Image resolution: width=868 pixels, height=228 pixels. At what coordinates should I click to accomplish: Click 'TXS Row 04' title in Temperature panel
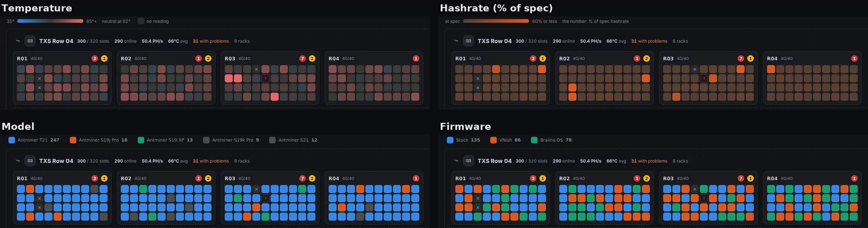[56, 41]
